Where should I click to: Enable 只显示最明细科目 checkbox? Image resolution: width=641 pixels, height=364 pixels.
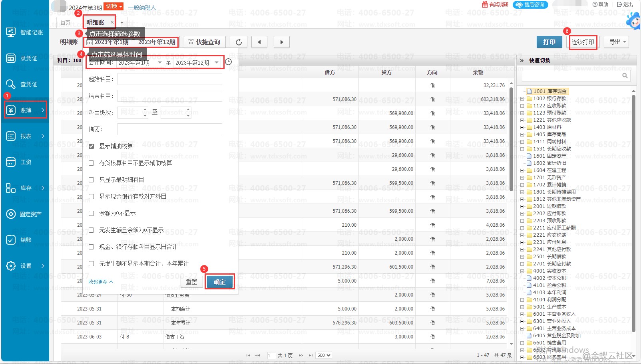(92, 180)
